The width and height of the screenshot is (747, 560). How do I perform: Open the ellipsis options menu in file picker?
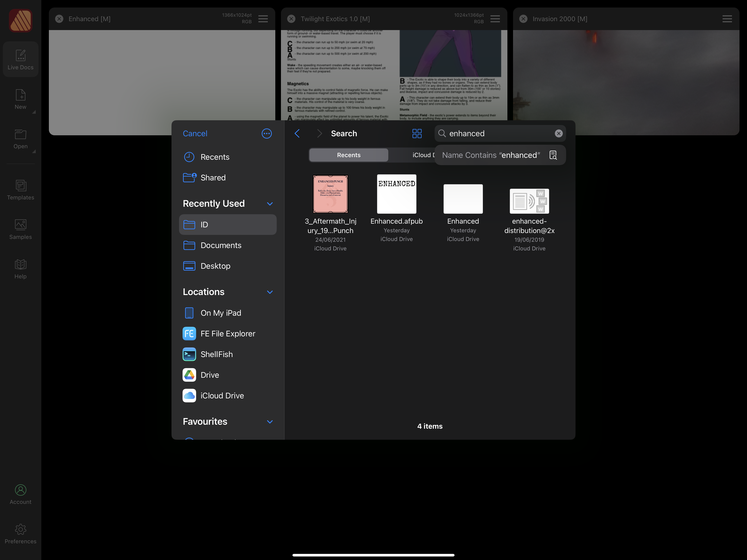(x=266, y=133)
